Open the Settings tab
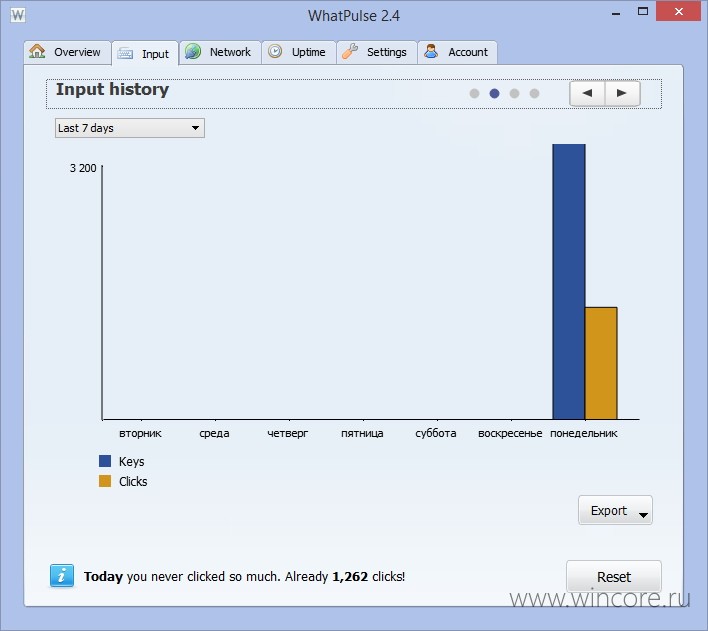The height and width of the screenshot is (631, 708). [x=377, y=52]
